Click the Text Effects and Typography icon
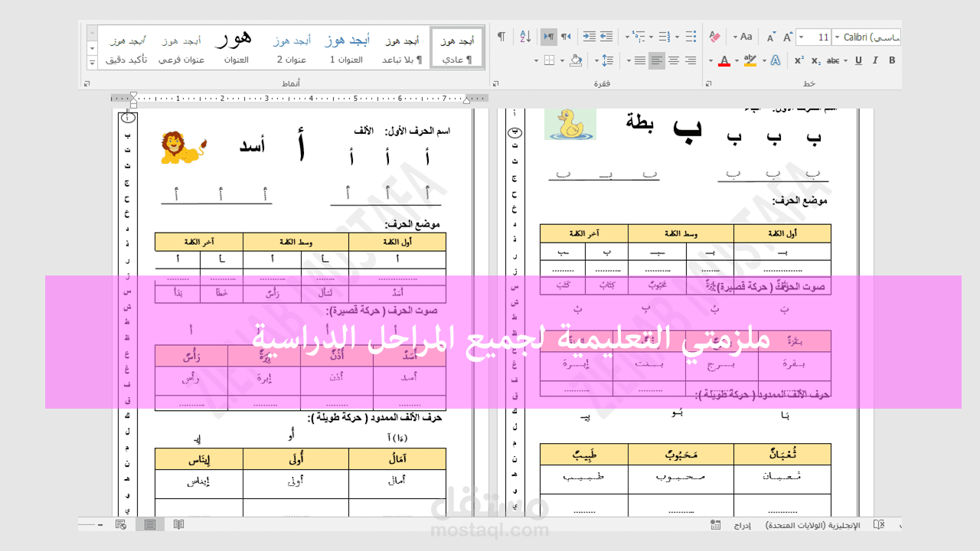This screenshot has height=551, width=980. coord(776,60)
